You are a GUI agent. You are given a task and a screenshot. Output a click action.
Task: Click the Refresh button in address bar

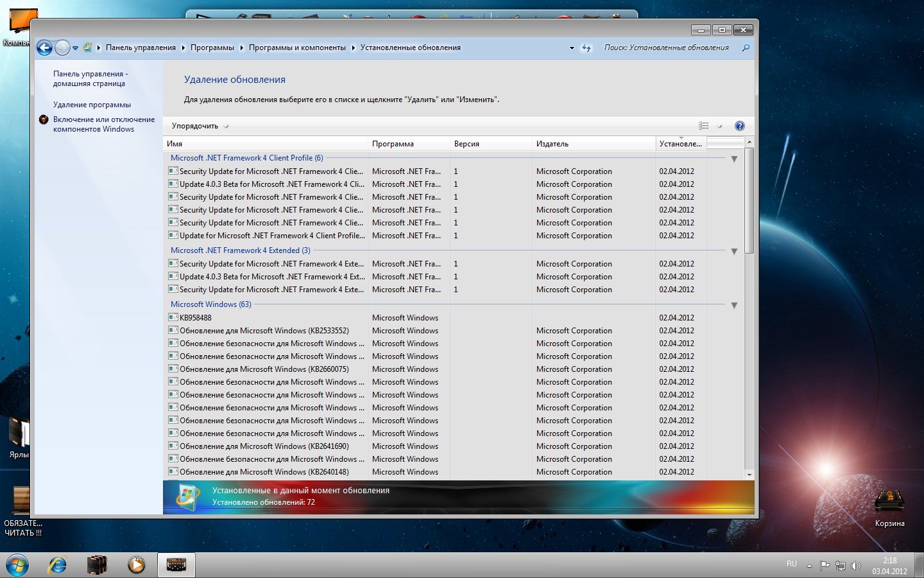point(586,48)
